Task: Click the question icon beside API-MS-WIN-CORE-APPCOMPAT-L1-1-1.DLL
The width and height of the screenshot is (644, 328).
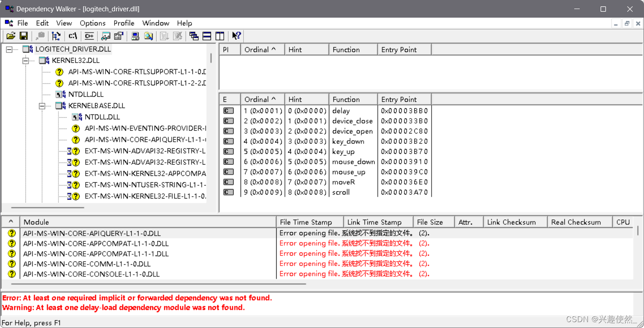Action: [x=12, y=254]
